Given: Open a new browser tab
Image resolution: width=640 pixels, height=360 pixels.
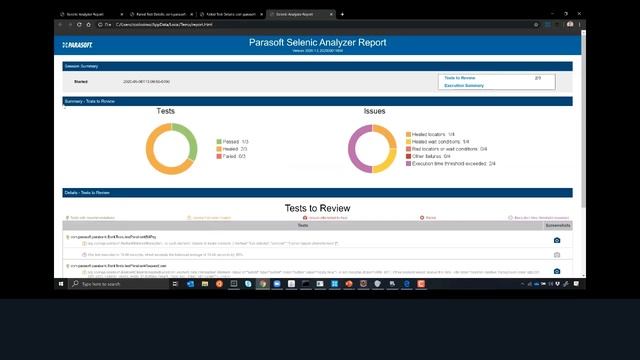Looking at the screenshot, I should coord(342,14).
